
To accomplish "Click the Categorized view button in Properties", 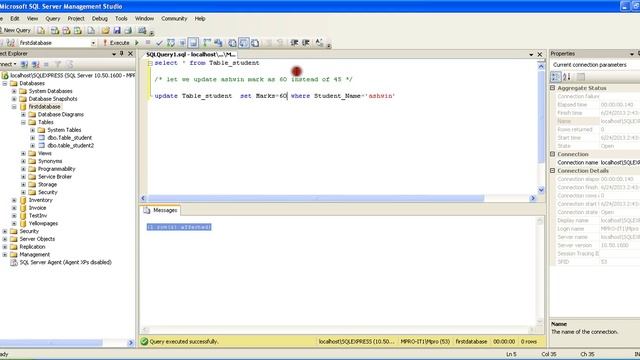I will tap(556, 76).
